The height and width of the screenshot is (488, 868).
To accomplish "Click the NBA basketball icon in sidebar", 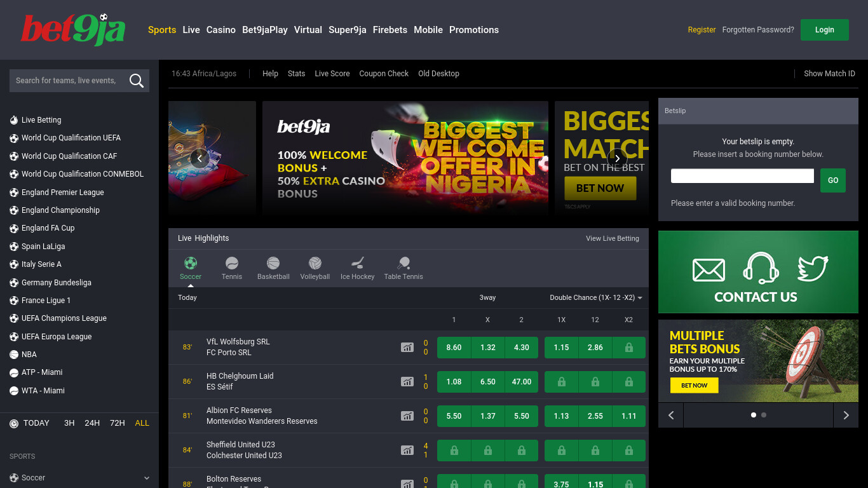I will coord(14,355).
